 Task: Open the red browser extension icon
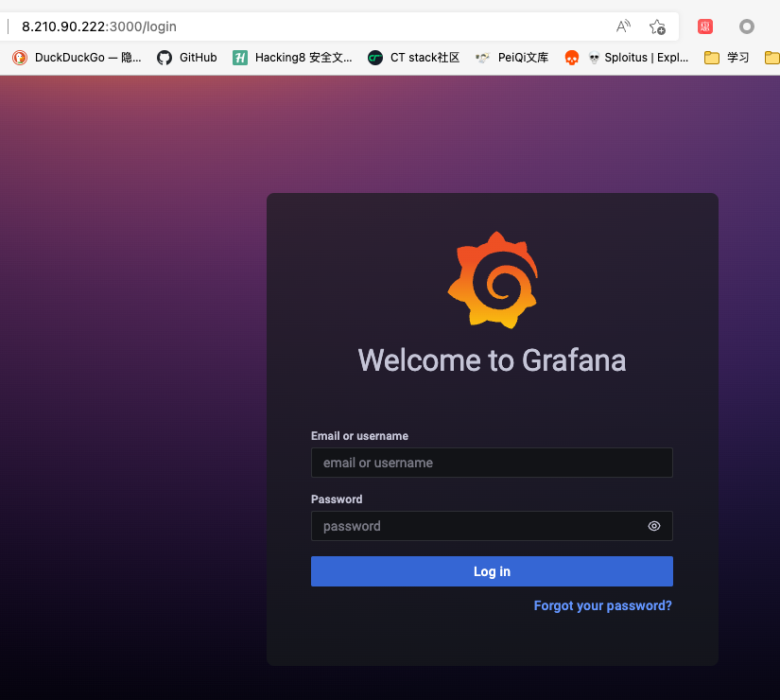point(705,26)
